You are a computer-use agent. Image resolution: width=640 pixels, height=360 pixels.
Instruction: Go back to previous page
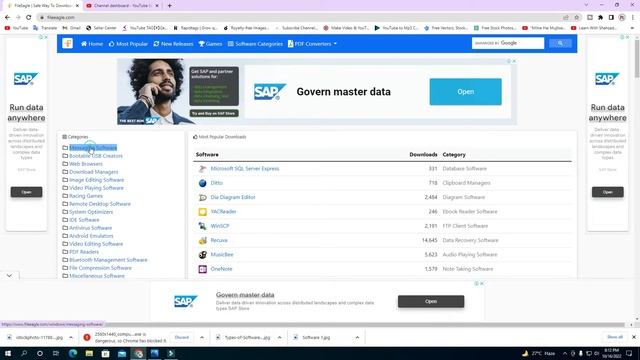tap(7, 17)
